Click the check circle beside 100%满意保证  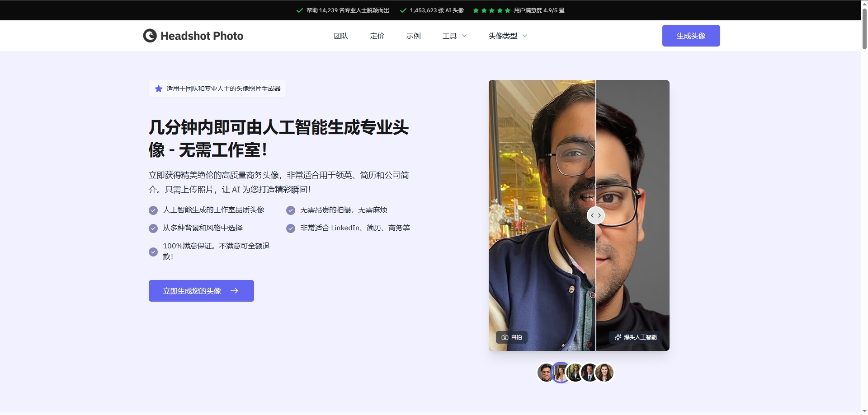tap(153, 252)
